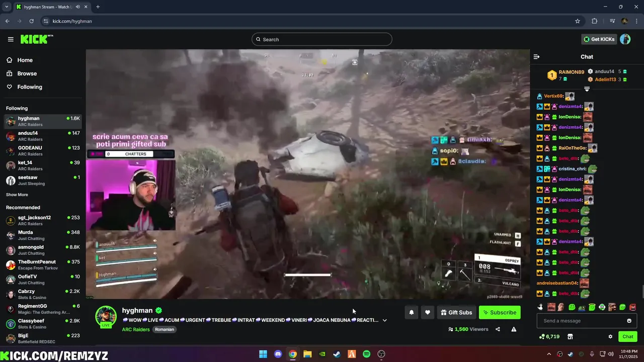Open sgt_jackson12 recommended channel
The height and width of the screenshot is (362, 644).
(43, 220)
